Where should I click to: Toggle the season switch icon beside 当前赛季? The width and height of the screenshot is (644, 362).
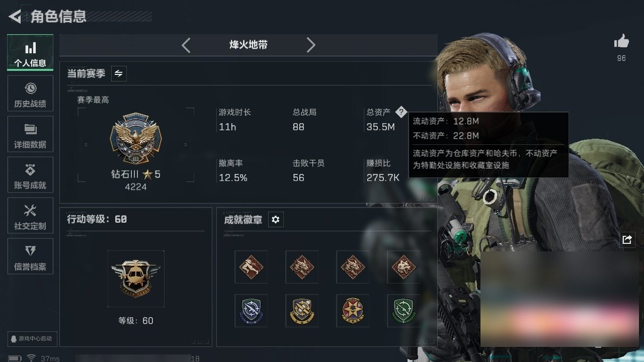(118, 73)
